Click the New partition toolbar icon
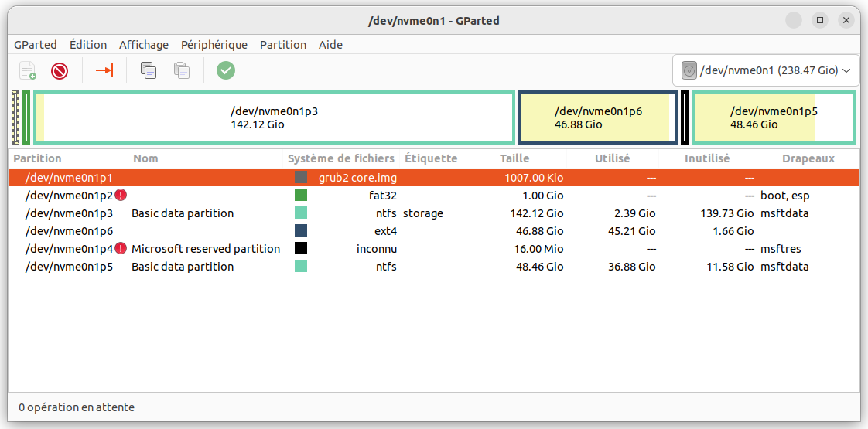Viewport: 868px width, 429px height. click(28, 71)
